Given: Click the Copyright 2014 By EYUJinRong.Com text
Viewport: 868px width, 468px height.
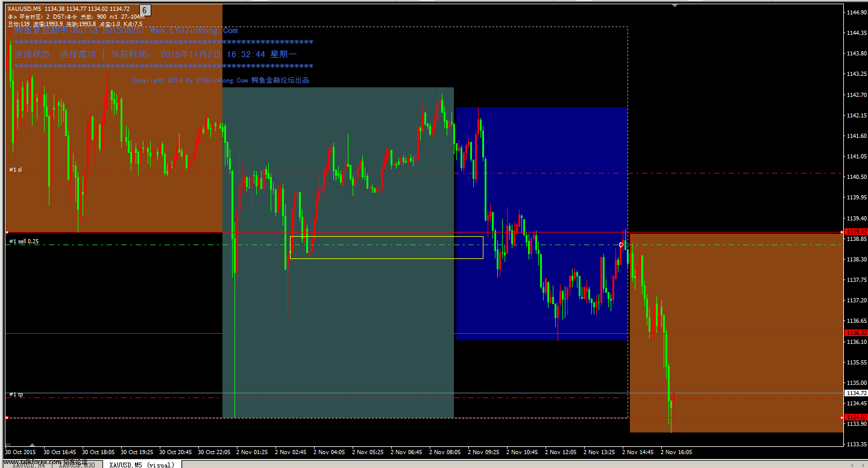Looking at the screenshot, I should pyautogui.click(x=220, y=80).
